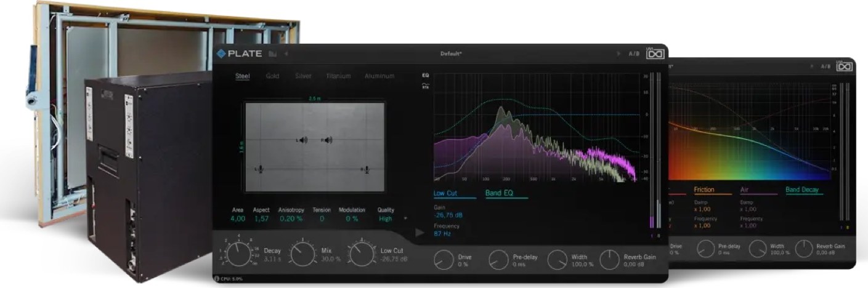The height and width of the screenshot is (288, 868).
Task: Click the plate width label 2.5 m
Action: tap(315, 98)
